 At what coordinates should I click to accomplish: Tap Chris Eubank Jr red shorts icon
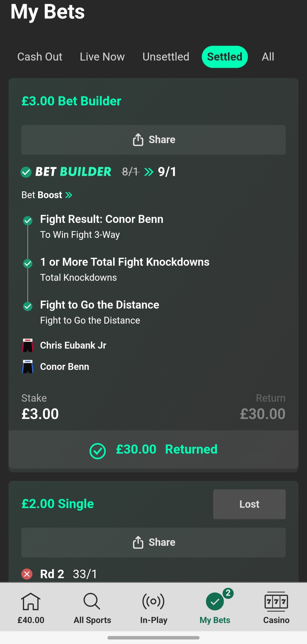(x=28, y=345)
